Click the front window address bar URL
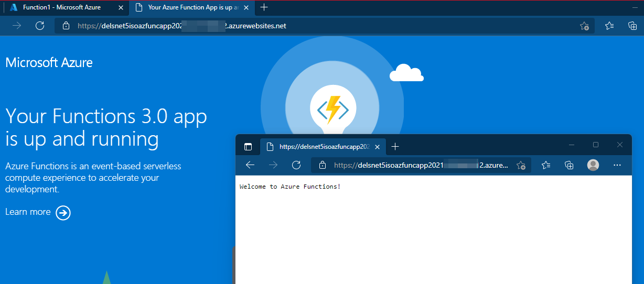 coord(421,165)
